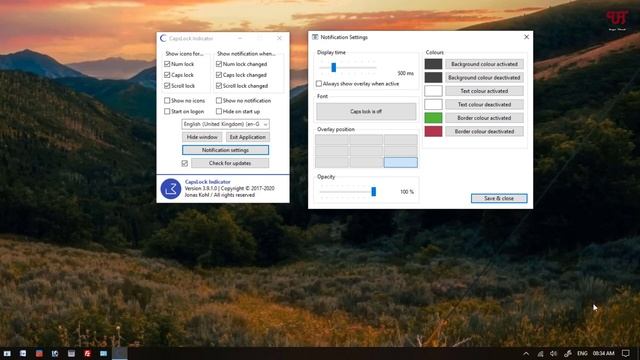This screenshot has width=640, height=360.
Task: Show hidden system tray icons
Action: click(526, 353)
